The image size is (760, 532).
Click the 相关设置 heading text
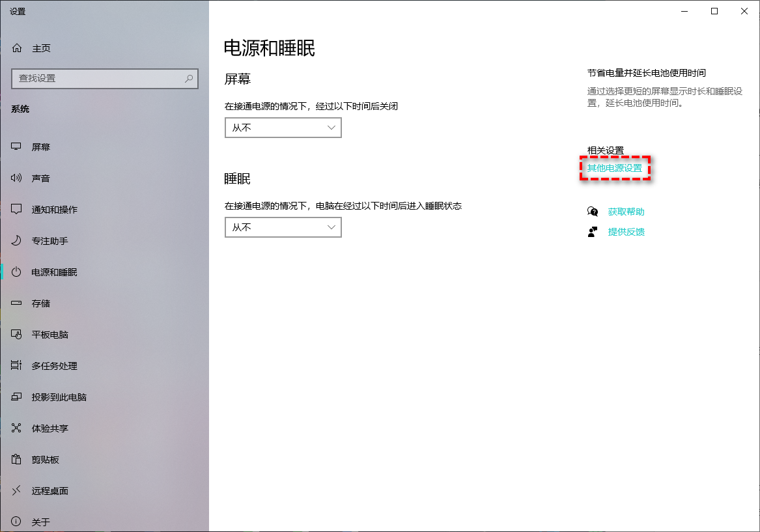pos(606,150)
